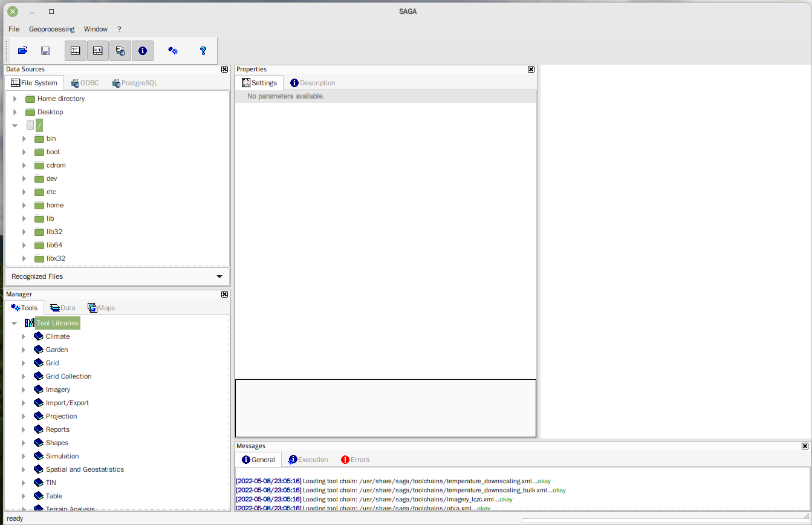
Task: Close the Data Sources panel
Action: pos(224,70)
